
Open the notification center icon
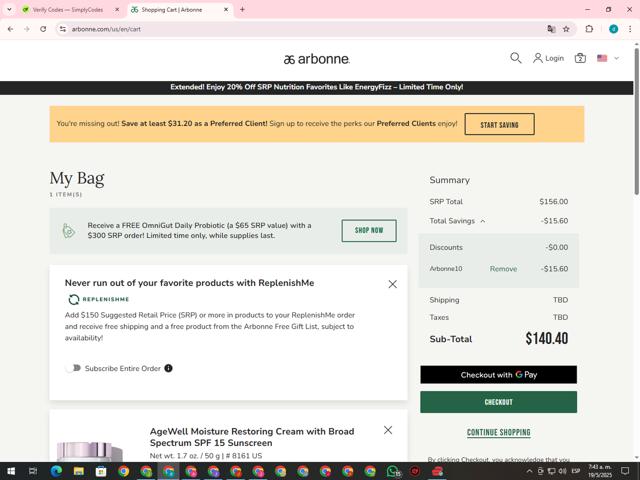[x=625, y=471]
